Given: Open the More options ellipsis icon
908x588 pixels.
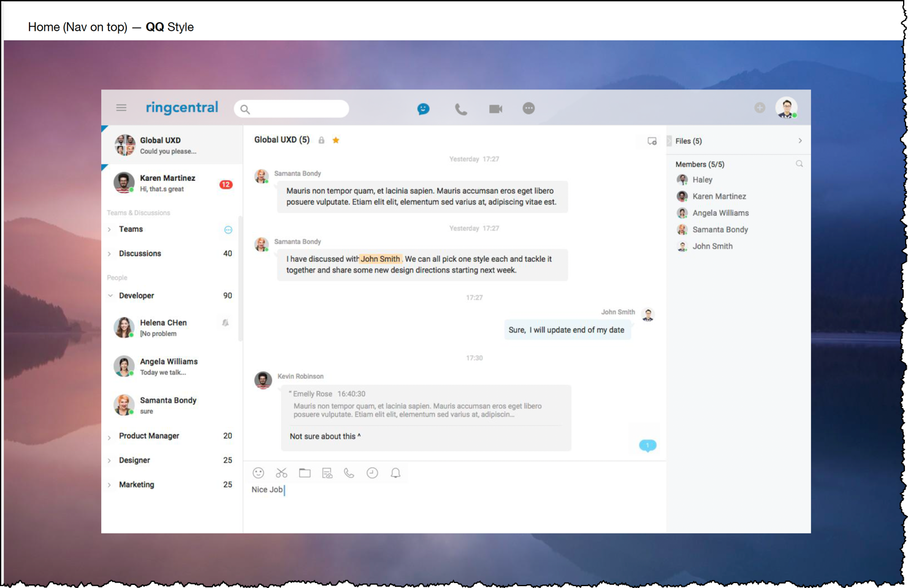Looking at the screenshot, I should pyautogui.click(x=528, y=108).
